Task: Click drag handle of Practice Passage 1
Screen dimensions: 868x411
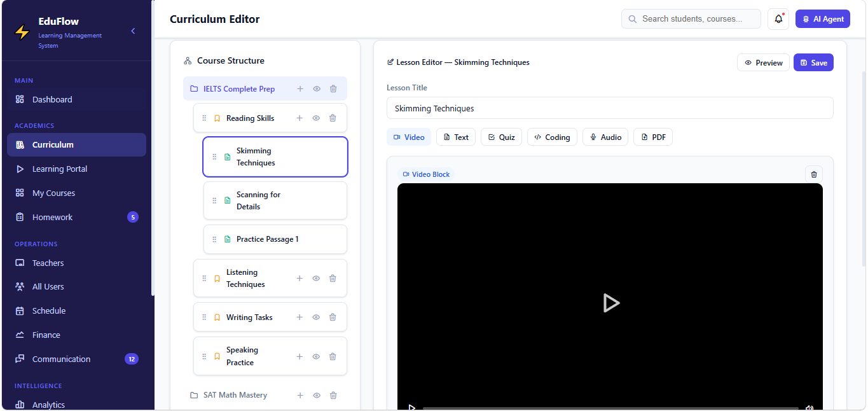Action: 214,239
